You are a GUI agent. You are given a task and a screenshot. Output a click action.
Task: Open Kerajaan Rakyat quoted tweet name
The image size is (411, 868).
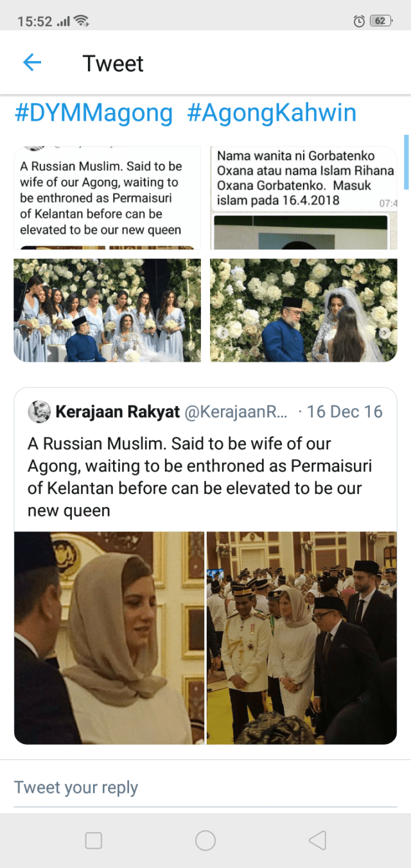click(x=118, y=412)
